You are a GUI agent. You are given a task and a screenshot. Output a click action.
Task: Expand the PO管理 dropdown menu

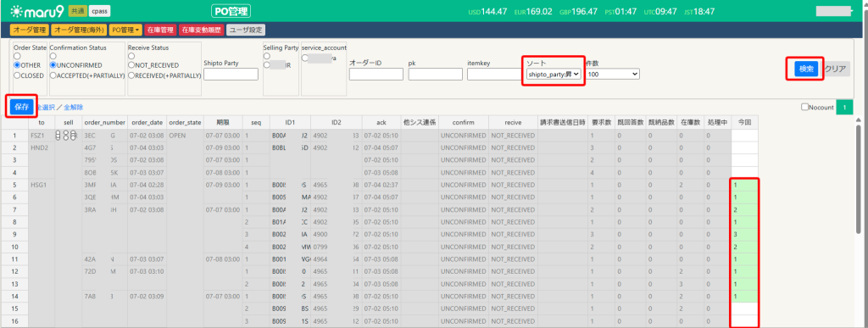[x=125, y=31]
